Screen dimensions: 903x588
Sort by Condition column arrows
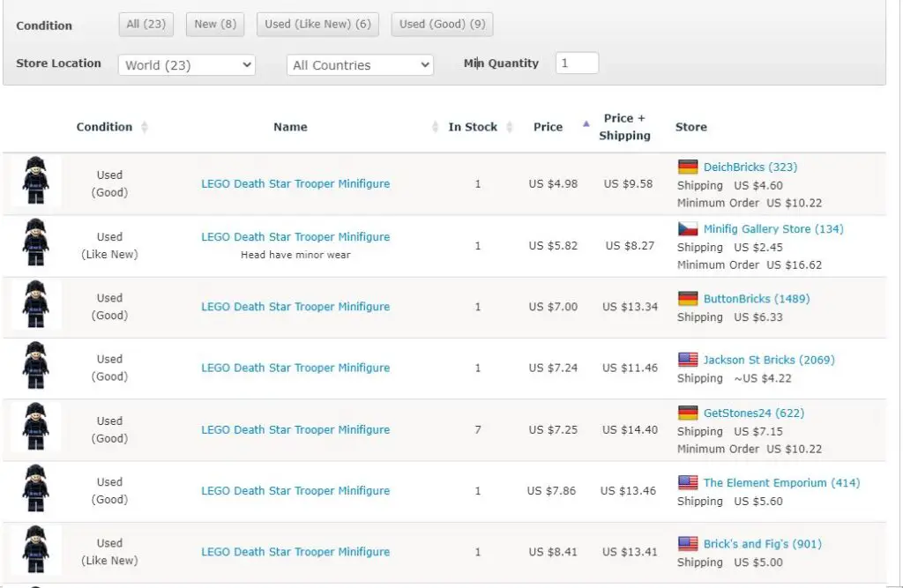tap(145, 127)
